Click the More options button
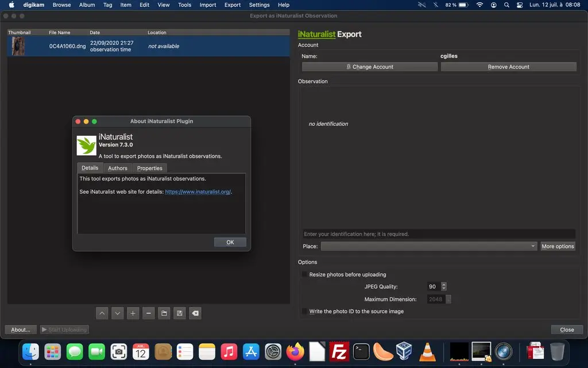588x368 pixels. (558, 246)
